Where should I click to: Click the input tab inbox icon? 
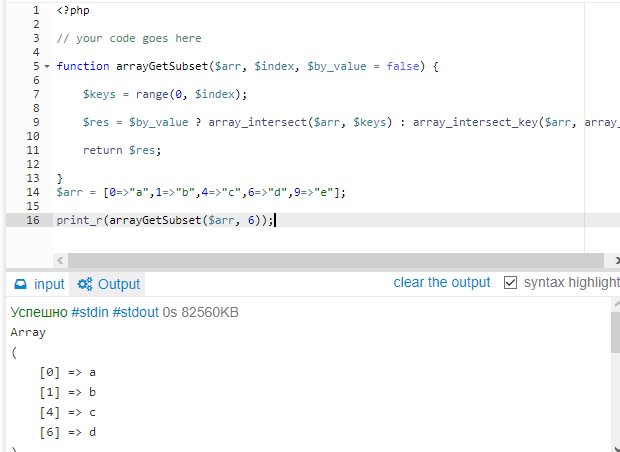19,284
